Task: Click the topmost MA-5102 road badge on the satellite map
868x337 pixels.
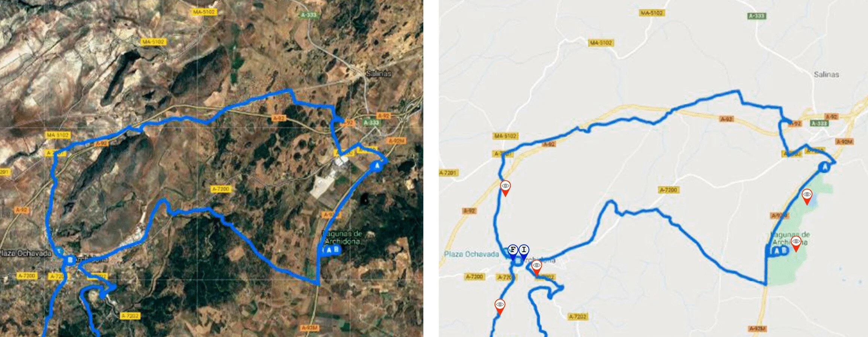Action: 204,12
